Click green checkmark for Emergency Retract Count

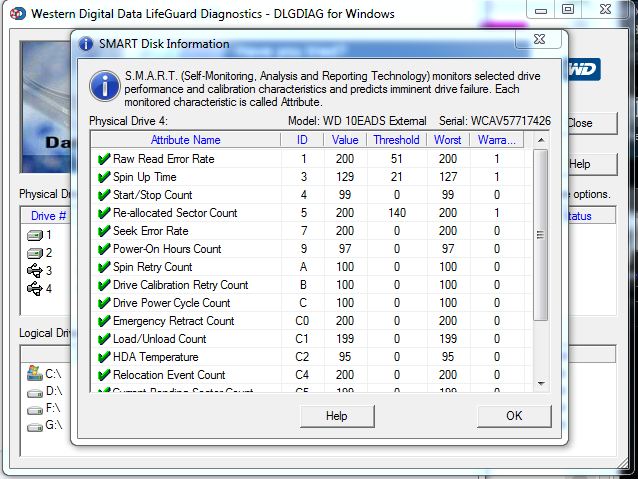tap(104, 321)
